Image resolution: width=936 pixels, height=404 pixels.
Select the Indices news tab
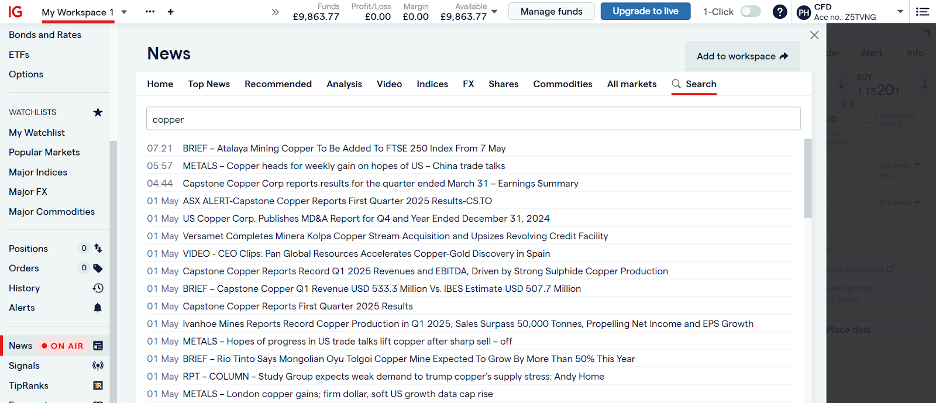point(433,84)
